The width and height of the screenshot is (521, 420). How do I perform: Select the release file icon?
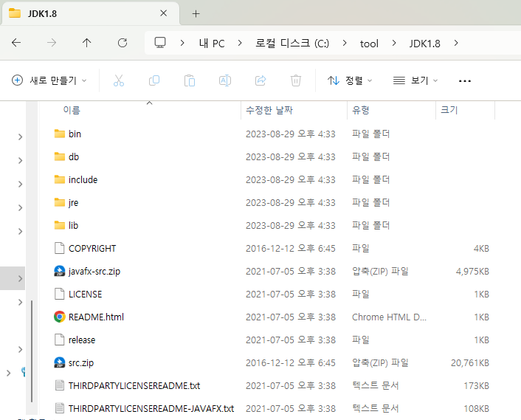pyautogui.click(x=60, y=340)
